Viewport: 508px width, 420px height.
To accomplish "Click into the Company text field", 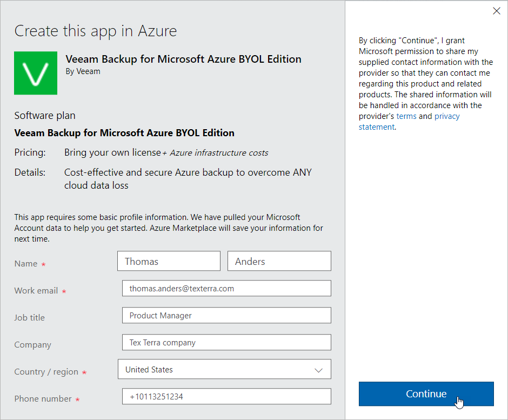I will click(226, 343).
